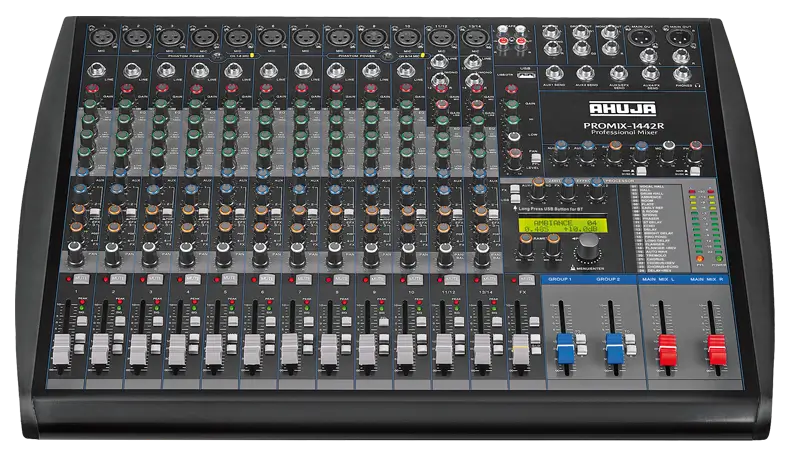This screenshot has width=800, height=469.
Task: Click the AUX4/FX SEND output jack
Action: pos(650,73)
